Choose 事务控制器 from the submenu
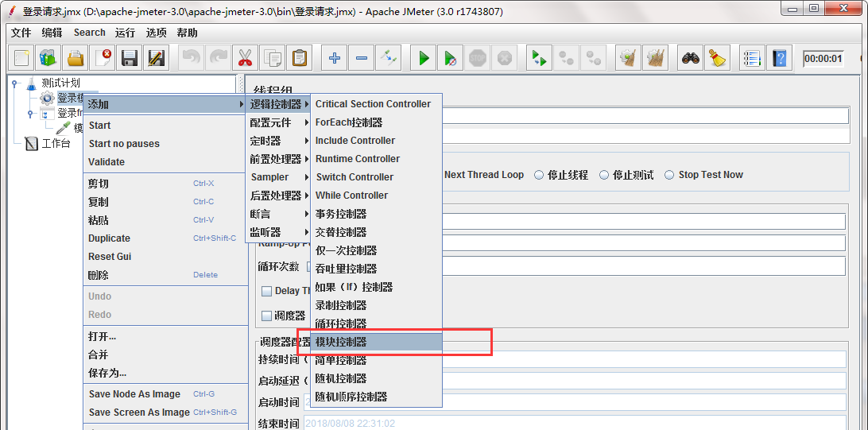868x430 pixels. pyautogui.click(x=377, y=214)
